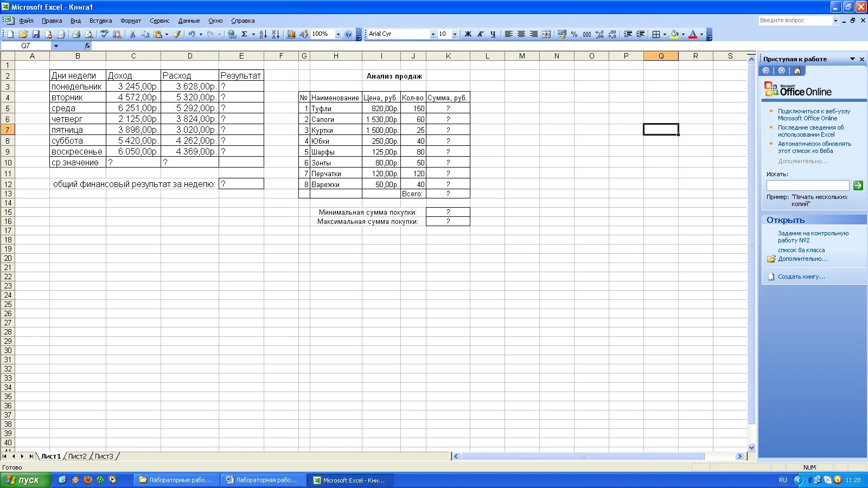Insert a hyperlink with globe icon

point(232,34)
